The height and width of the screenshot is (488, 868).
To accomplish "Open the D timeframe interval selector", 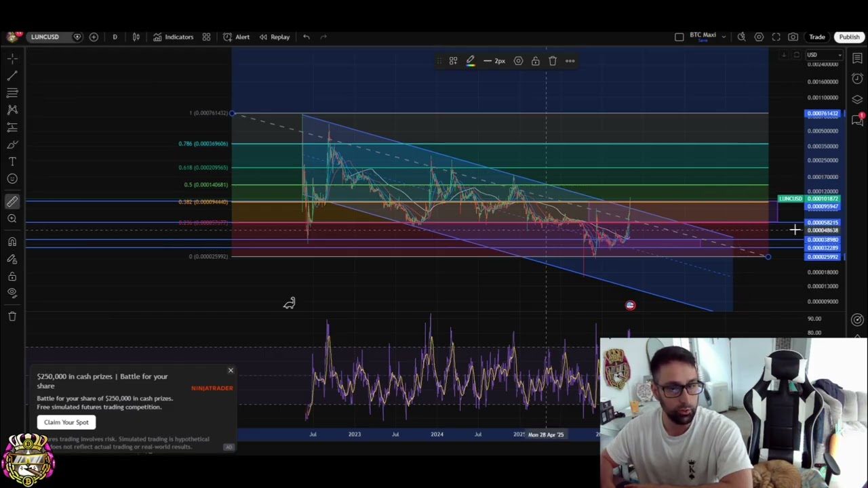I will [x=115, y=37].
